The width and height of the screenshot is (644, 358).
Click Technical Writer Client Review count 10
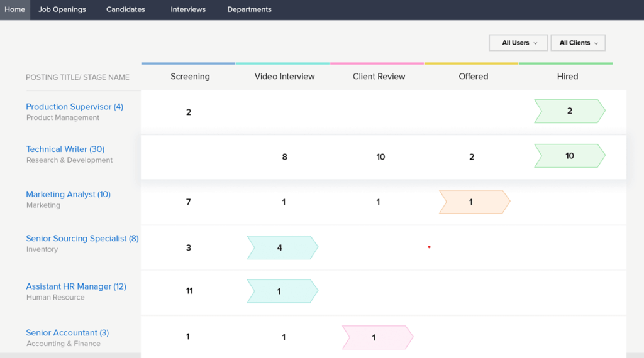(380, 156)
